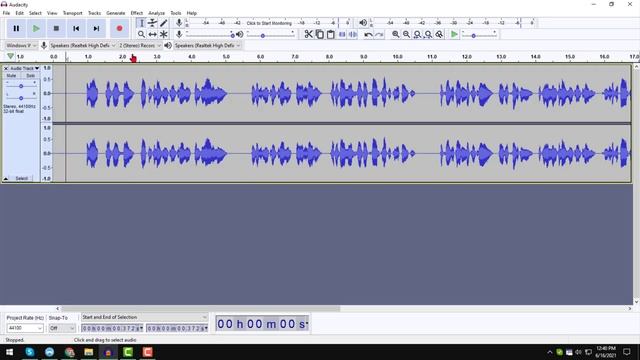640x360 pixels.
Task: Open File Explorer from the taskbar
Action: (x=89, y=352)
